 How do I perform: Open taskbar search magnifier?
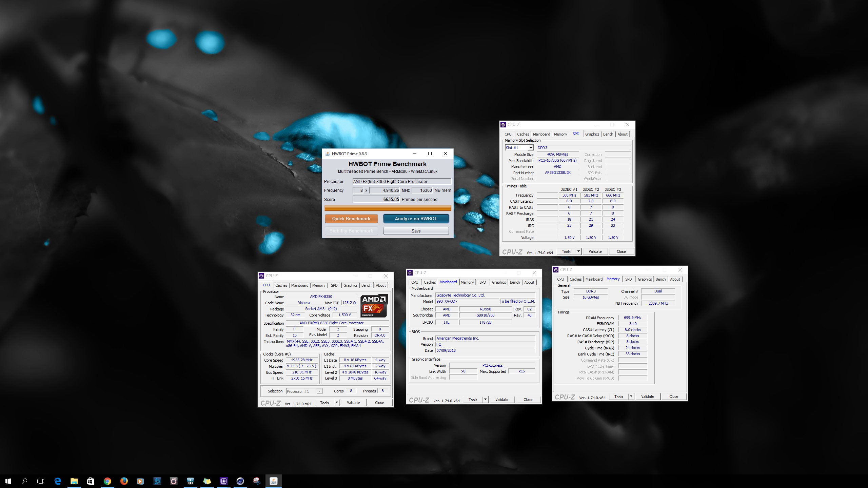click(x=24, y=481)
